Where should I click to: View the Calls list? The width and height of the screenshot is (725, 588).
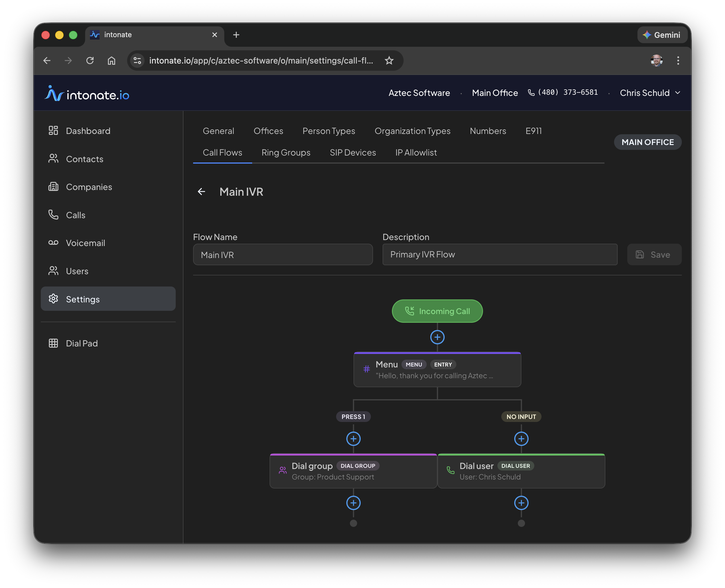coord(75,215)
